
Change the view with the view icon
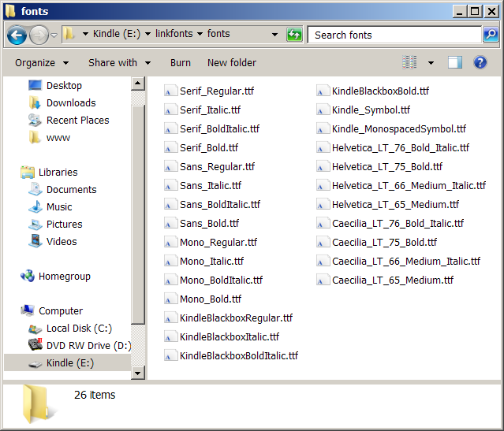click(409, 62)
